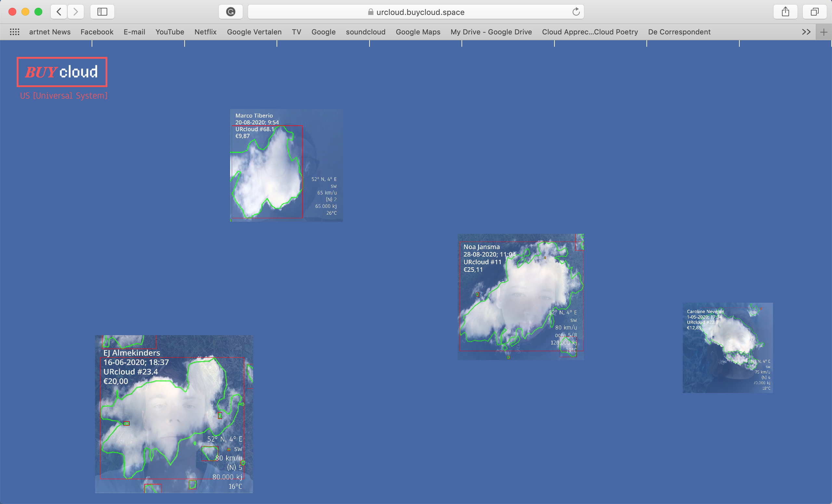Open Noa Jansma cloud thumbnail
Screen dimensions: 832x504
(x=521, y=297)
